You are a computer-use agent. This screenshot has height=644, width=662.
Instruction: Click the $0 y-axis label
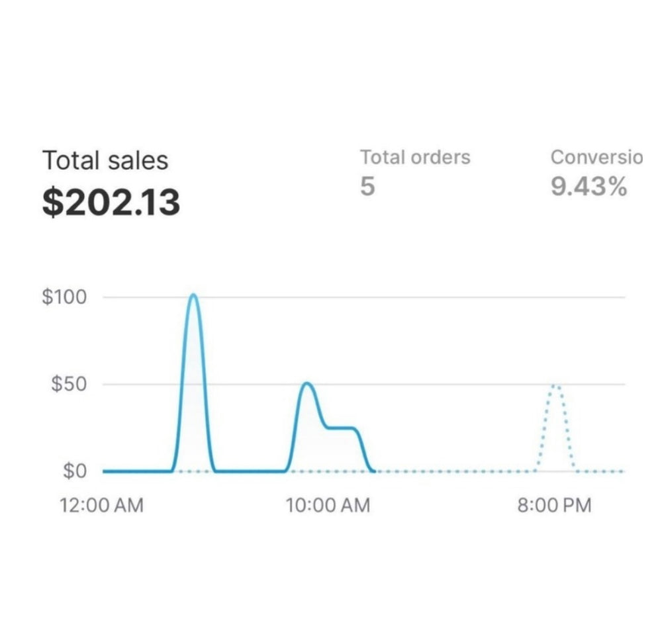click(74, 472)
